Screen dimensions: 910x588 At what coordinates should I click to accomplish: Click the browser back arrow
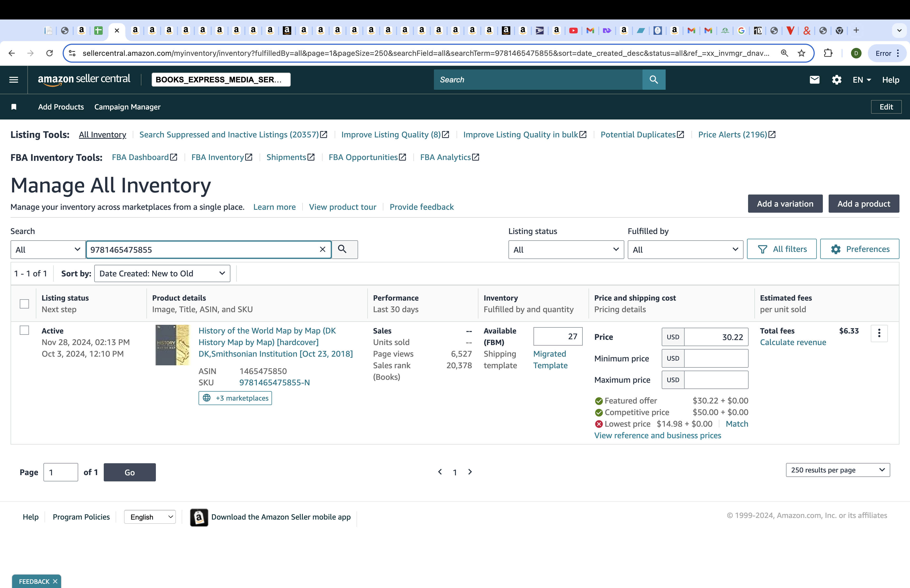tap(12, 53)
